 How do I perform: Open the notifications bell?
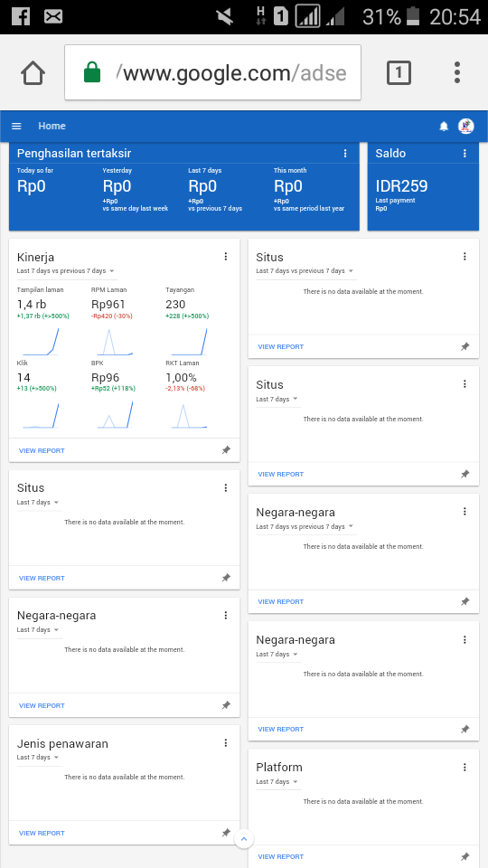coord(444,127)
